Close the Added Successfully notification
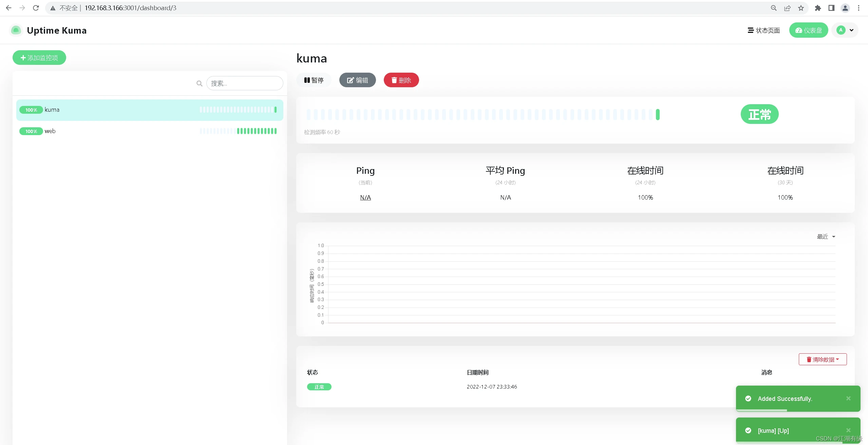 [x=848, y=398]
